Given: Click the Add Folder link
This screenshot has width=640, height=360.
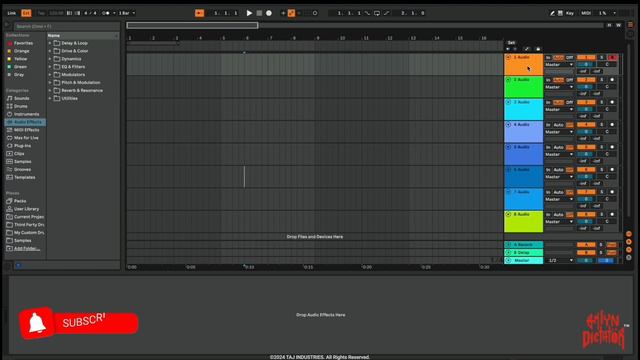Looking at the screenshot, I should pos(27,249).
